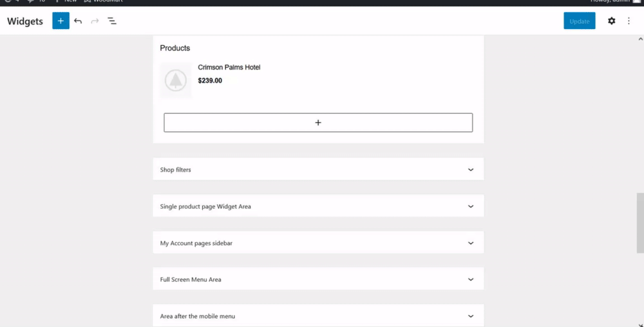Click the scrollbar up arrow

click(639, 39)
